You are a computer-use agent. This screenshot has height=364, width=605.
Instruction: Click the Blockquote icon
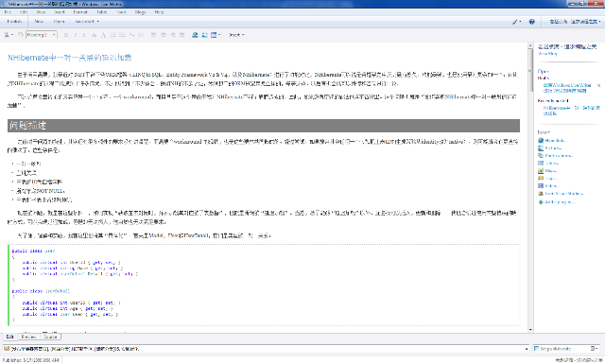point(131,35)
